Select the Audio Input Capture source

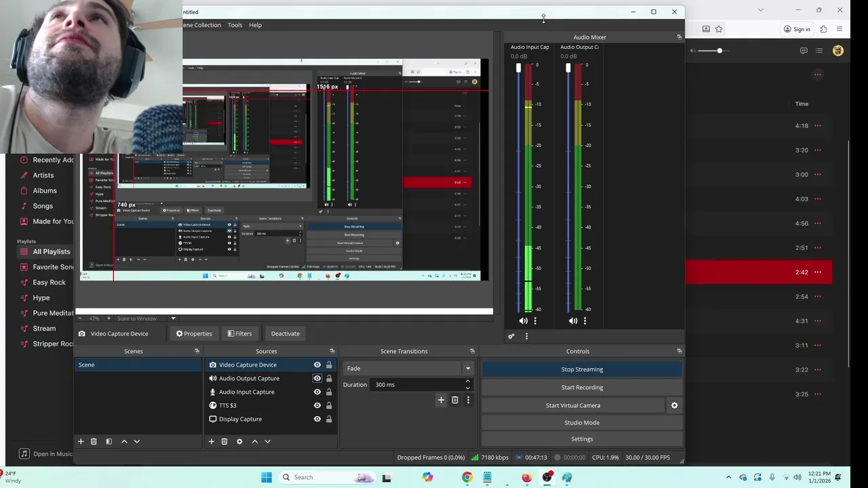point(246,392)
